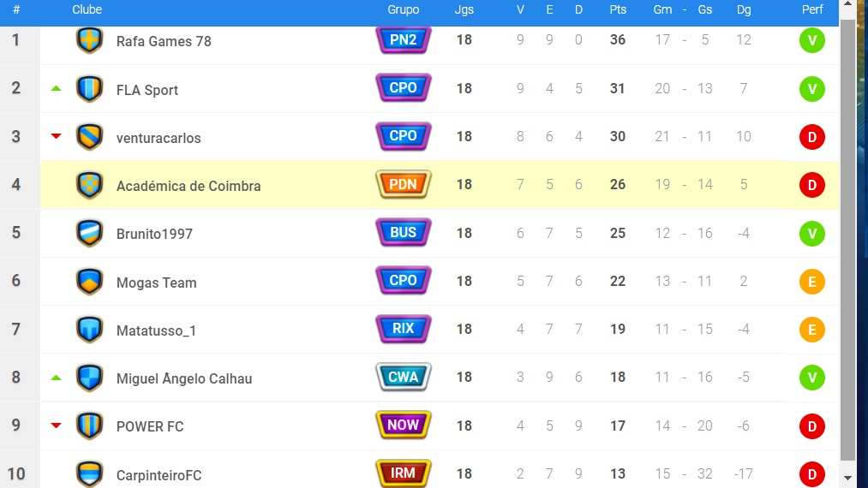Click green V result for Brunito1997
868x488 pixels.
click(812, 234)
